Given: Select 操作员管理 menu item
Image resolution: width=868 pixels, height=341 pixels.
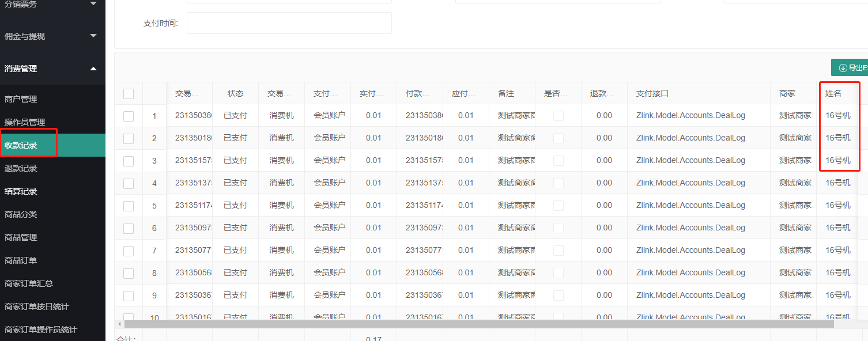Looking at the screenshot, I should (25, 122).
